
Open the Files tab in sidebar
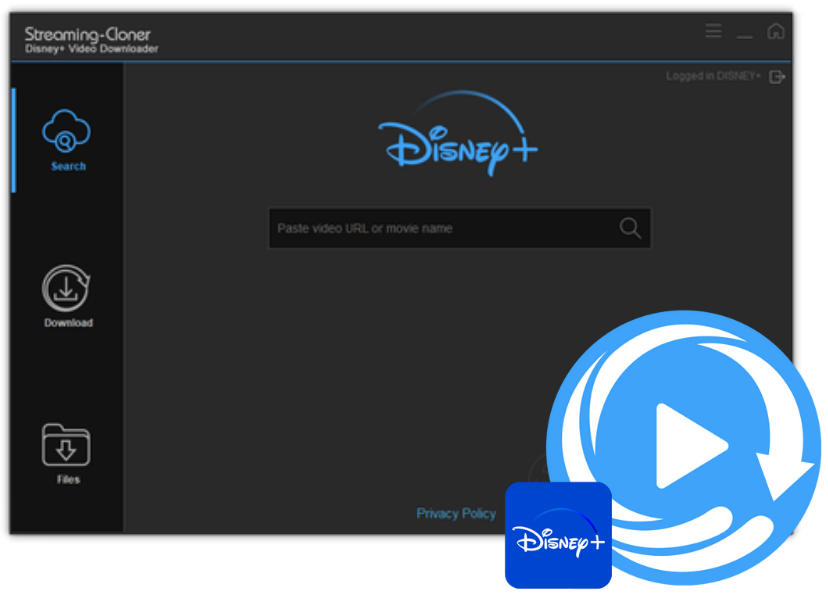pos(67,454)
